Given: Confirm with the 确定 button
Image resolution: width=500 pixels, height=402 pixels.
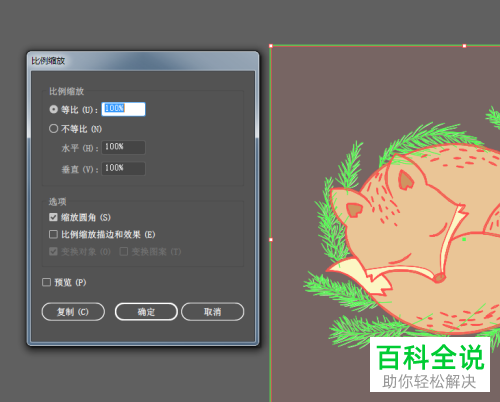Looking at the screenshot, I should coord(146,312).
